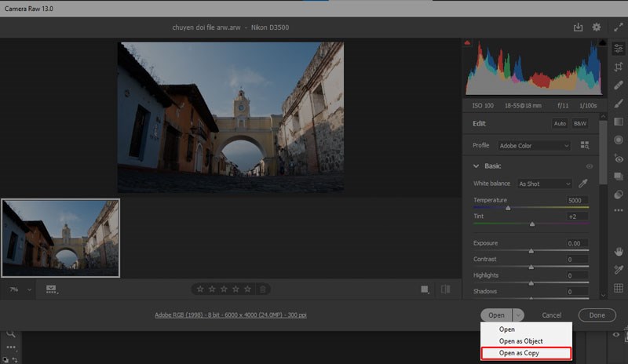Select the Crop tool in right toolbar
This screenshot has width=628, height=364.
point(619,67)
